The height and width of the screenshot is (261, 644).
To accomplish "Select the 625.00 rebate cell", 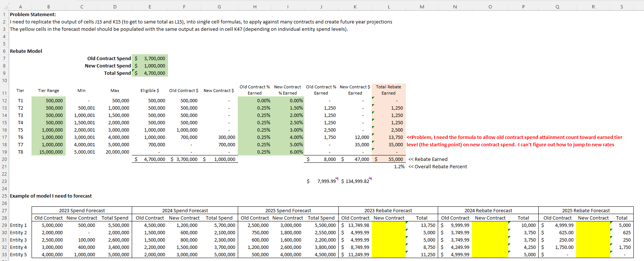I will tap(557, 232).
